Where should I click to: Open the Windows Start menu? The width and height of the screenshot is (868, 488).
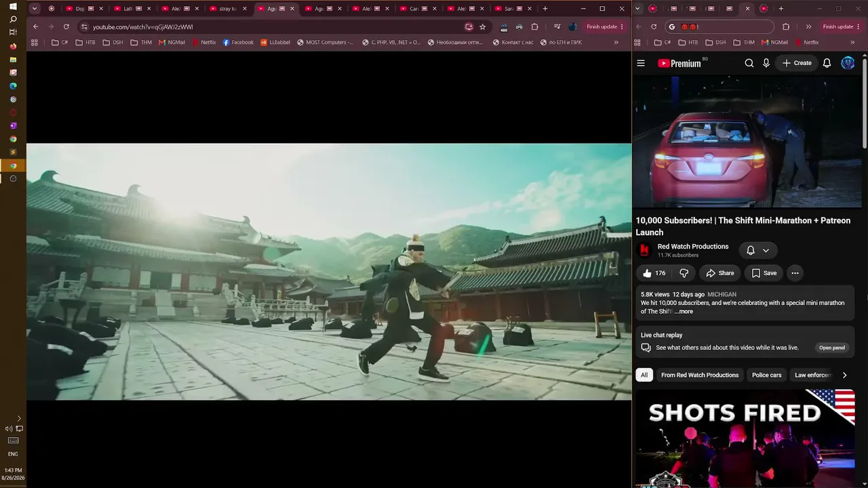[x=13, y=6]
